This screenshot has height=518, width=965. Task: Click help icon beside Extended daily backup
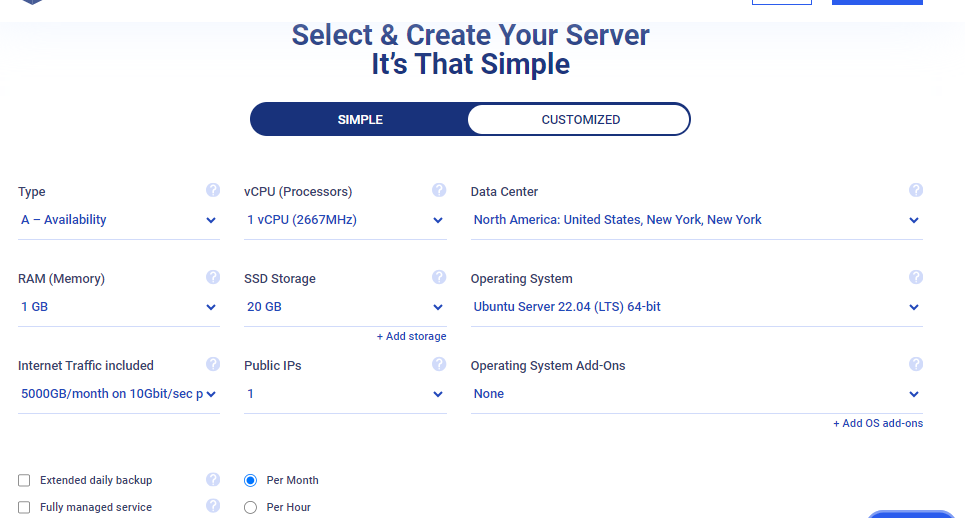point(213,479)
